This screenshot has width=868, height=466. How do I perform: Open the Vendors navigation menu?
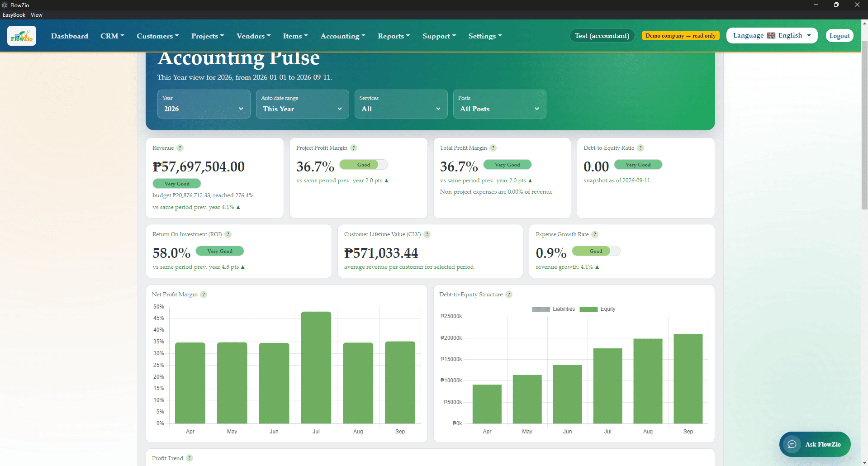point(254,36)
